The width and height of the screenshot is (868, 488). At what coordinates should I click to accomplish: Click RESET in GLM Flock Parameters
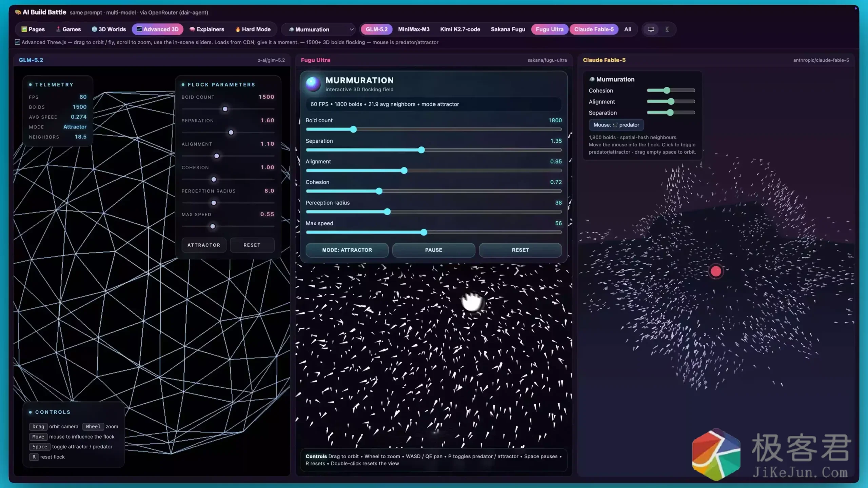(x=252, y=245)
